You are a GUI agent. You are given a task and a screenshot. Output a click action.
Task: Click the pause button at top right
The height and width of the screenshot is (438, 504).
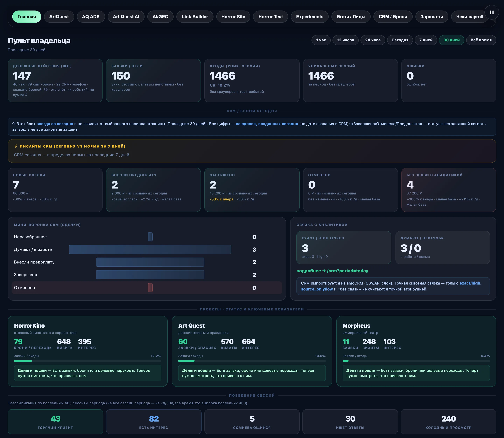coord(492,12)
